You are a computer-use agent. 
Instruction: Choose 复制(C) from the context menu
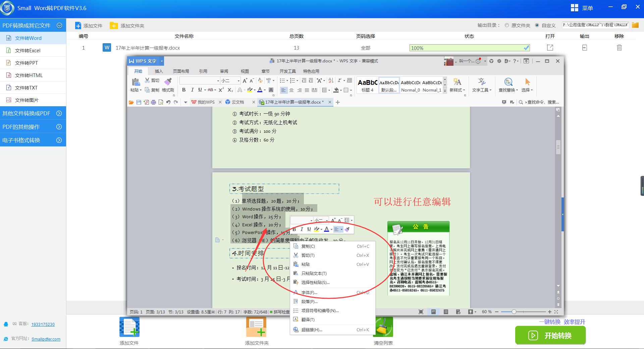click(332, 246)
